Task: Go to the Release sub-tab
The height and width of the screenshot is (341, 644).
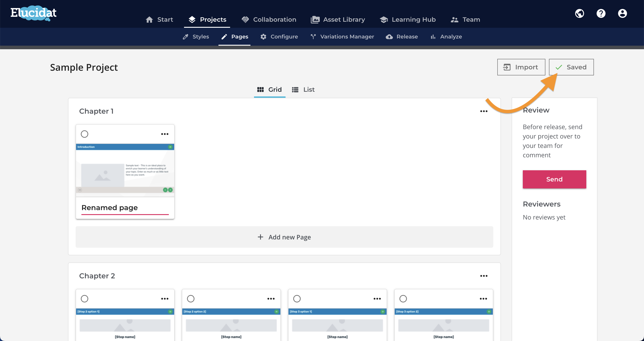Action: (402, 36)
